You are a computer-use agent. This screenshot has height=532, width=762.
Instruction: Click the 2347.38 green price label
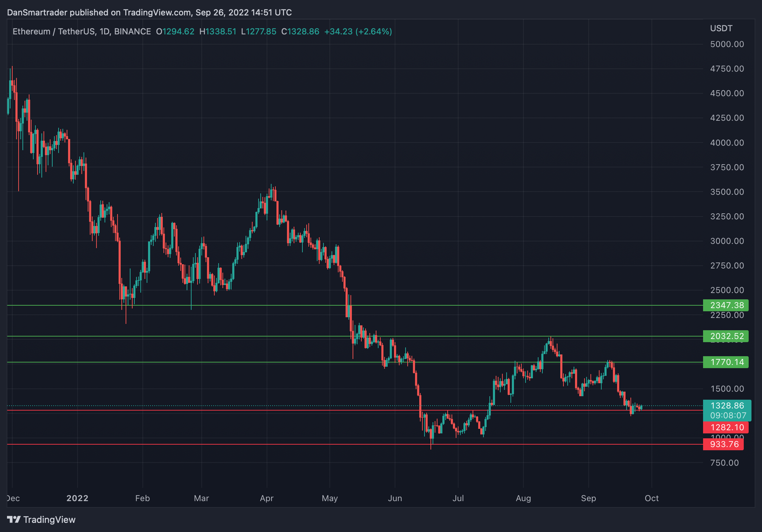[726, 305]
